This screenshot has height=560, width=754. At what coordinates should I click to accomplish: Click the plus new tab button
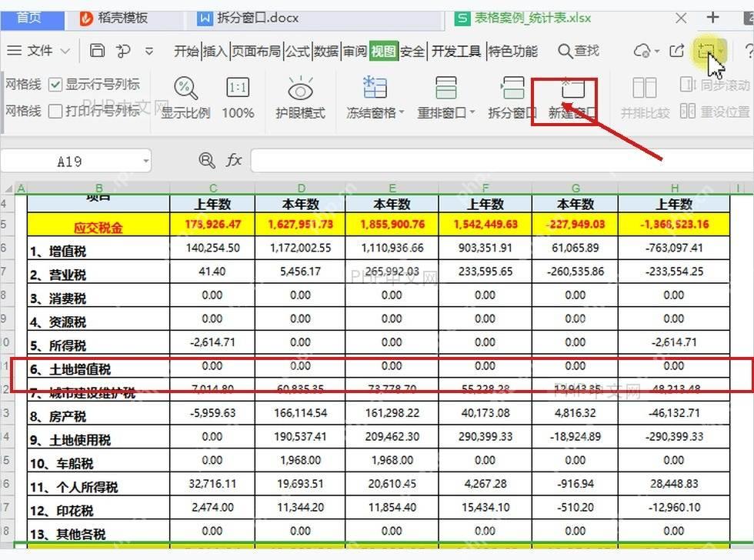(x=712, y=18)
